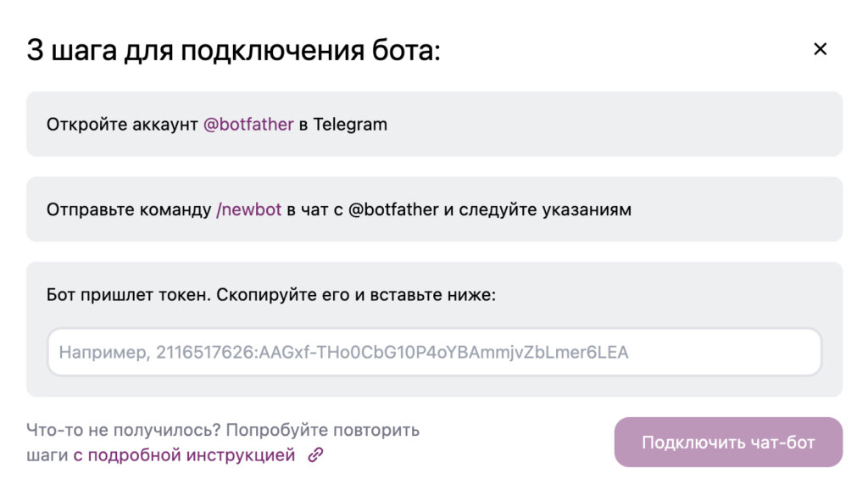This screenshot has height=496, width=868.
Task: Click the "Попробуйте повторить" text
Action: [323, 430]
